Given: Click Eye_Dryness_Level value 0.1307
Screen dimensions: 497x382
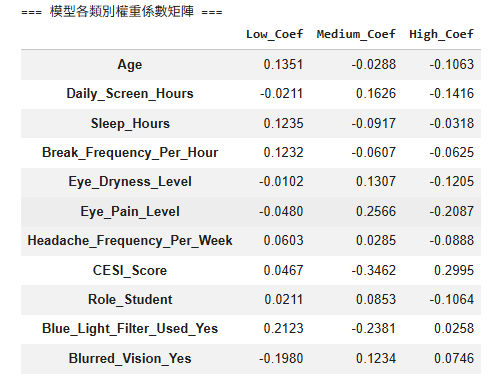Looking at the screenshot, I should [376, 182].
